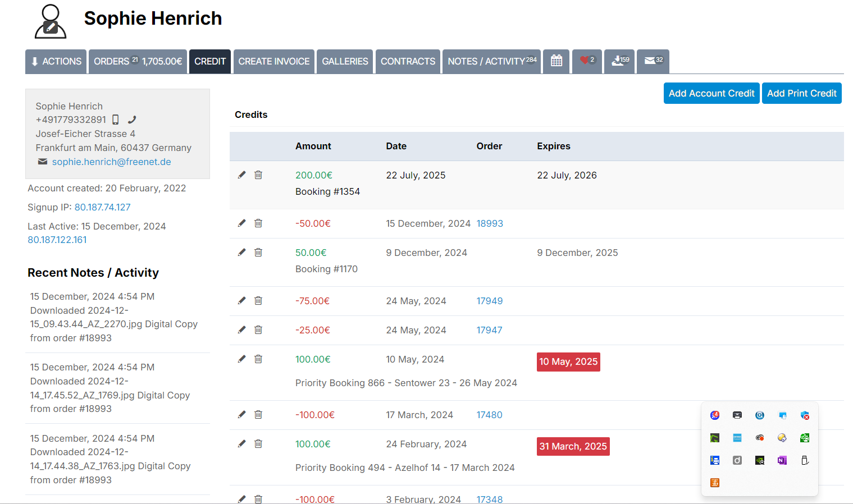Viewport: 853px width, 504px height.
Task: Expand the ACTIONS dropdown menu
Action: tap(56, 61)
